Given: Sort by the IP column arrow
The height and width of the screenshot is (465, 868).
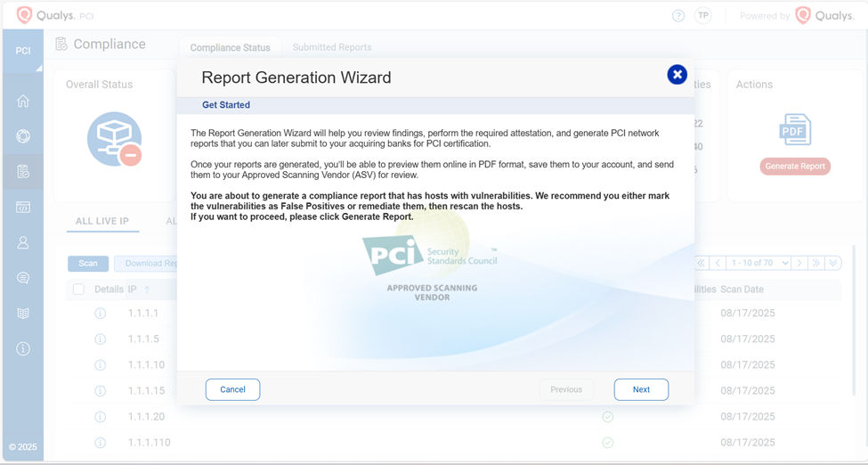Looking at the screenshot, I should tap(147, 290).
